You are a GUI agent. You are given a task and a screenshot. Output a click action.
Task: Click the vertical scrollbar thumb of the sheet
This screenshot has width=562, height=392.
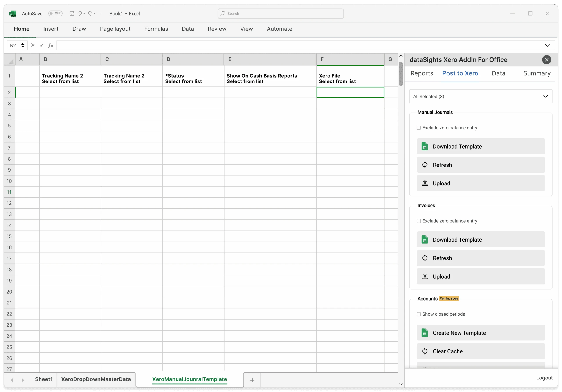point(401,74)
